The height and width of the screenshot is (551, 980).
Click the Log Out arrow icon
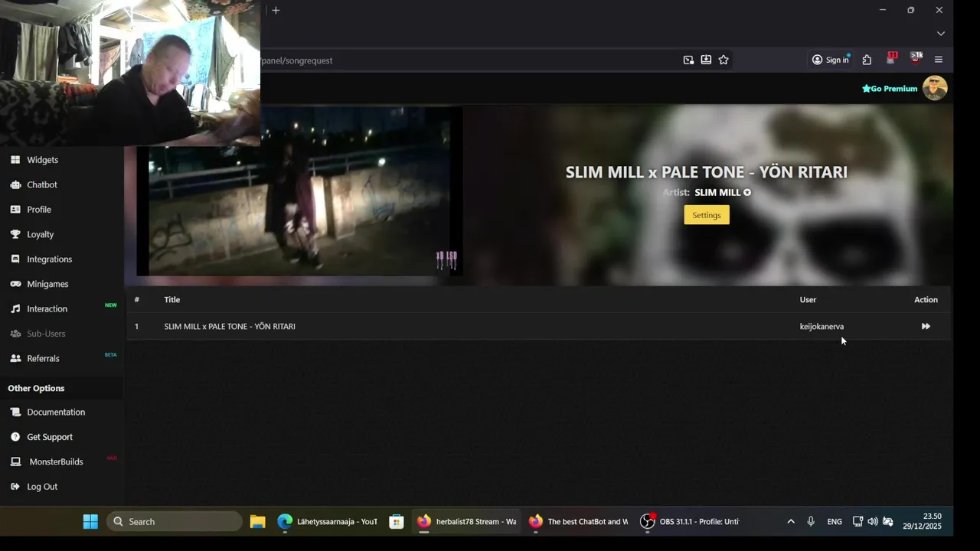point(15,487)
